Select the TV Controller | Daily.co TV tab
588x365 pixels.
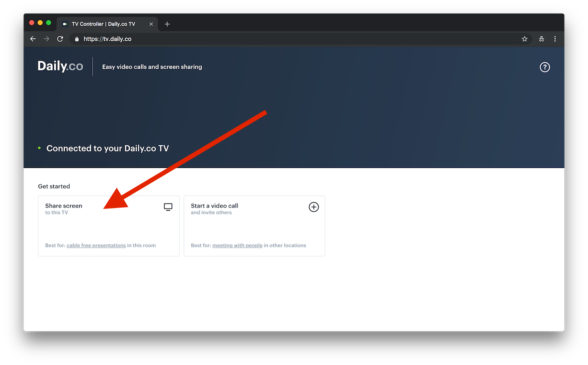click(107, 24)
